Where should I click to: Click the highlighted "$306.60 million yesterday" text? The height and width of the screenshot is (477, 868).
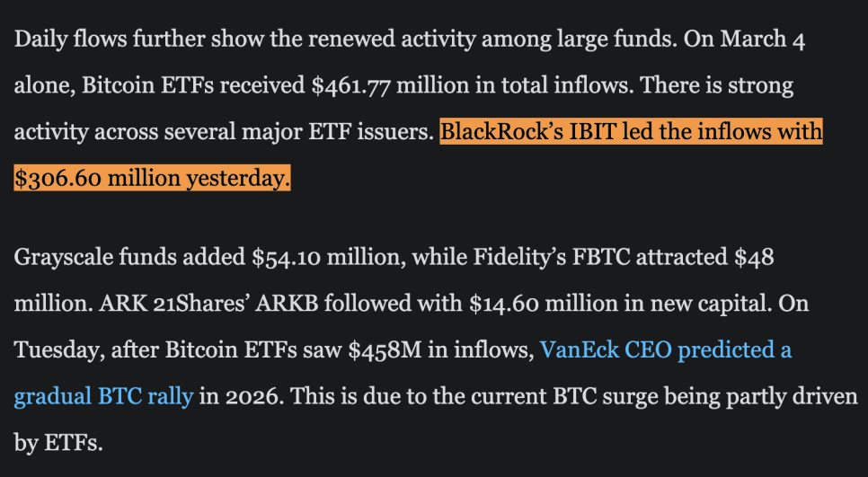(x=153, y=178)
